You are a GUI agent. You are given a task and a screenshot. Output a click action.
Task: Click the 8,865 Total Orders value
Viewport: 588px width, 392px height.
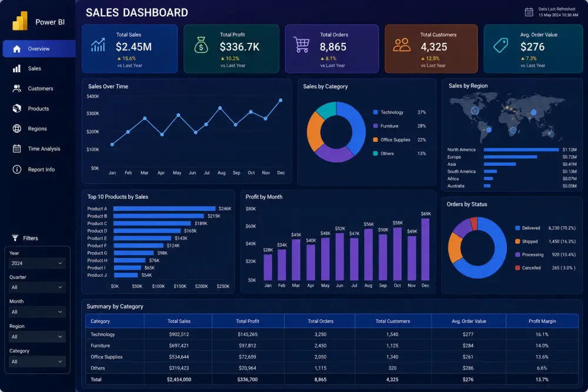[x=333, y=47]
